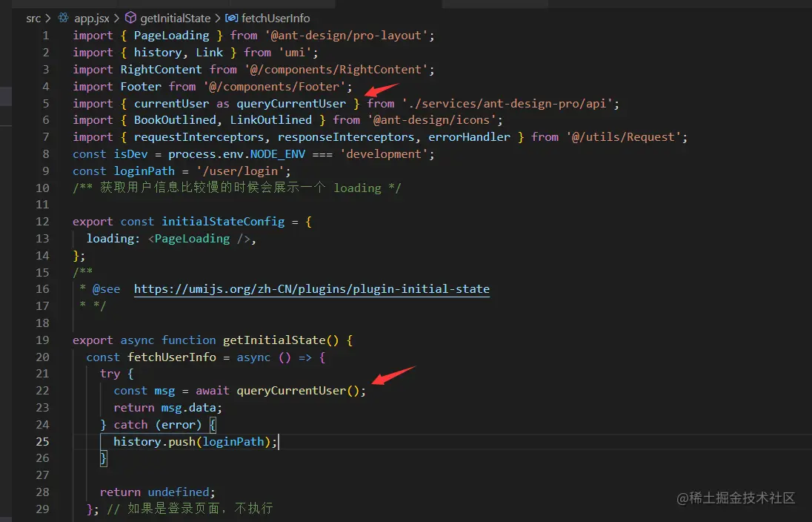Click 'initialStateConfig' on line 12

pyautogui.click(x=223, y=222)
